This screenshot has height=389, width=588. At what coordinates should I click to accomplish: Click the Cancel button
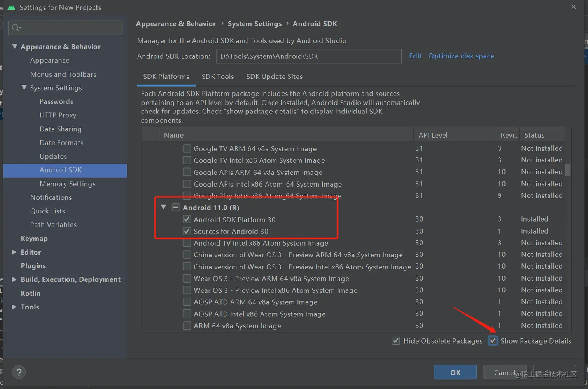pyautogui.click(x=505, y=372)
